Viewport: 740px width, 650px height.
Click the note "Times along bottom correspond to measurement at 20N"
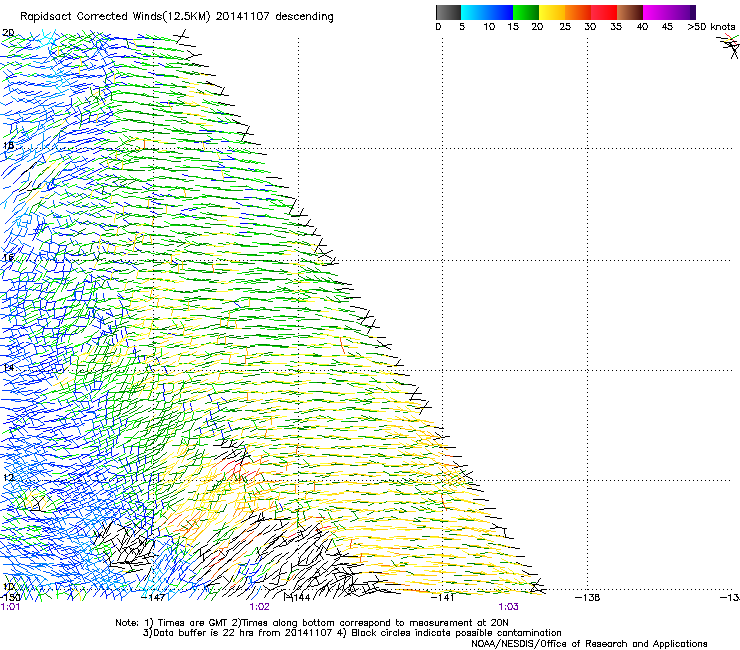pyautogui.click(x=375, y=623)
